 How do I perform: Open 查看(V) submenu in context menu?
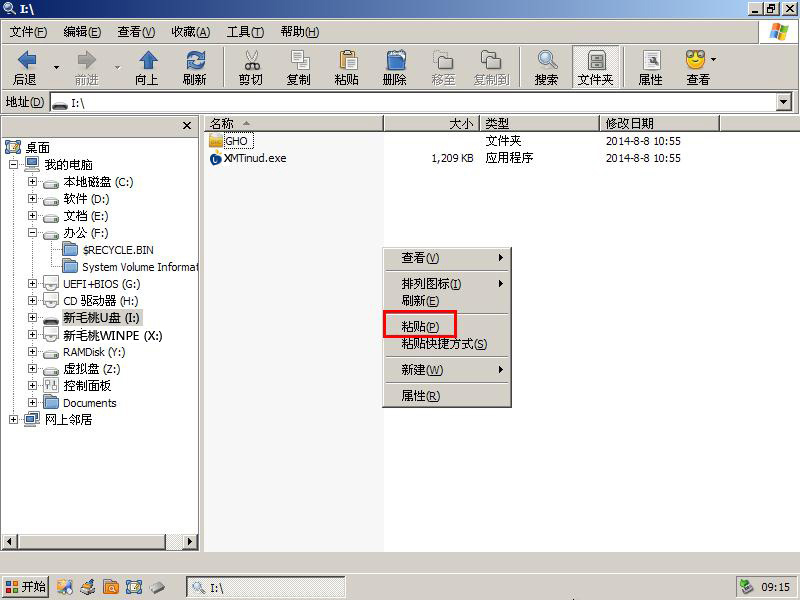coord(446,258)
